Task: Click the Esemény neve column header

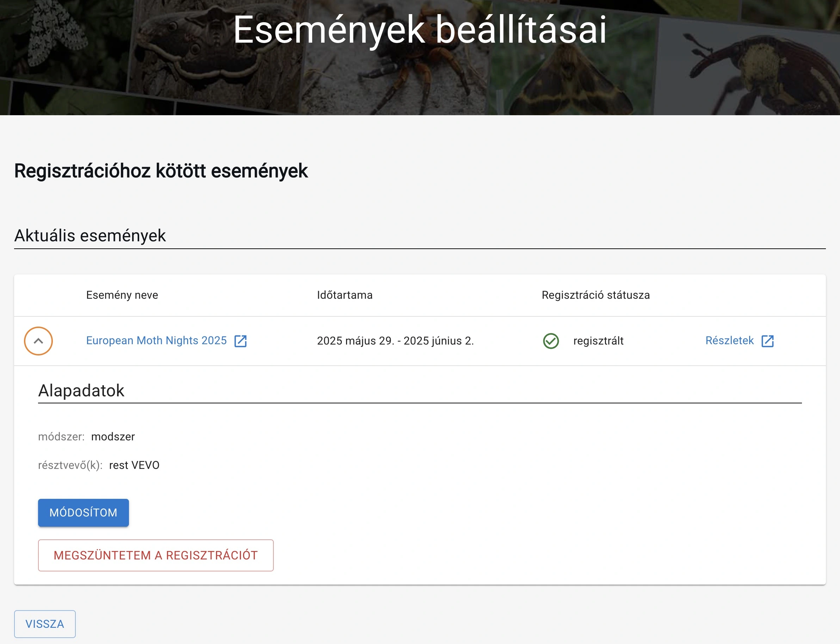Action: click(122, 295)
